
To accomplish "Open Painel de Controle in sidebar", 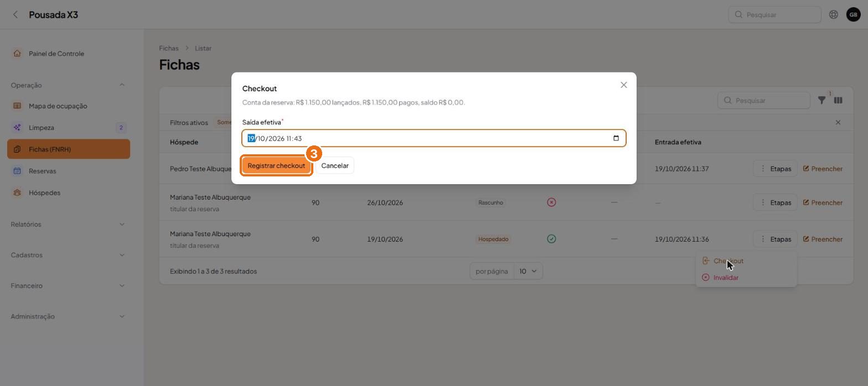I will click(69, 54).
